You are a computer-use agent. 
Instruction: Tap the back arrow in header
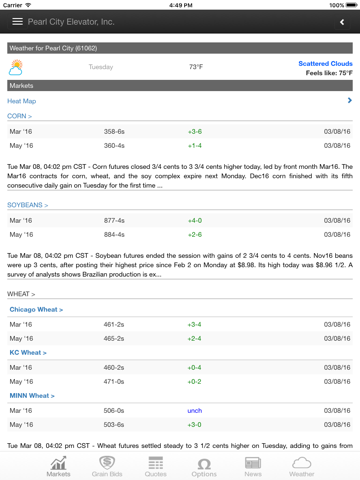click(x=342, y=22)
